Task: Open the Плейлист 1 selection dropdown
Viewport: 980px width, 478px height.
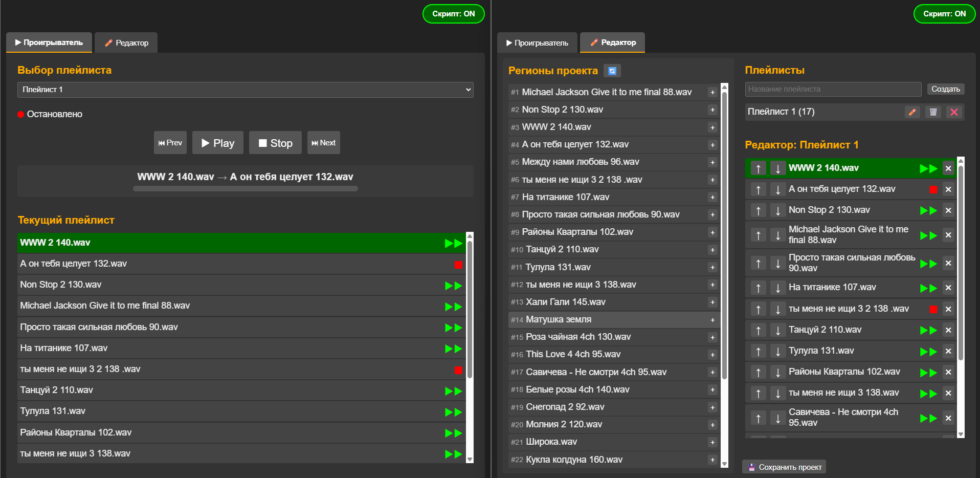Action: point(245,90)
